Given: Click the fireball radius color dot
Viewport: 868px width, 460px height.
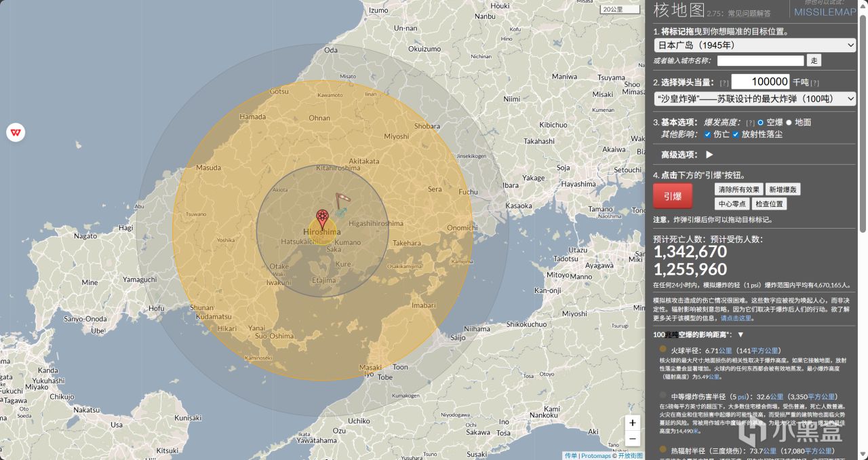Looking at the screenshot, I should tap(663, 349).
